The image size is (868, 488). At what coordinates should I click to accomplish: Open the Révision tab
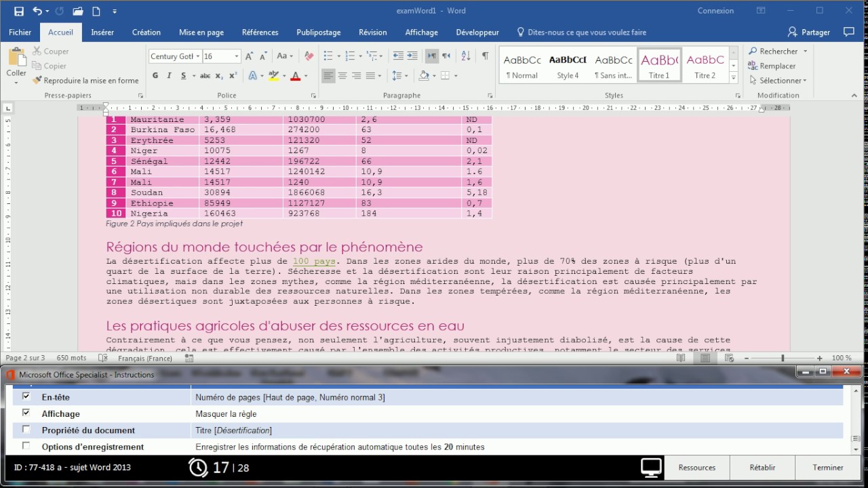point(373,32)
